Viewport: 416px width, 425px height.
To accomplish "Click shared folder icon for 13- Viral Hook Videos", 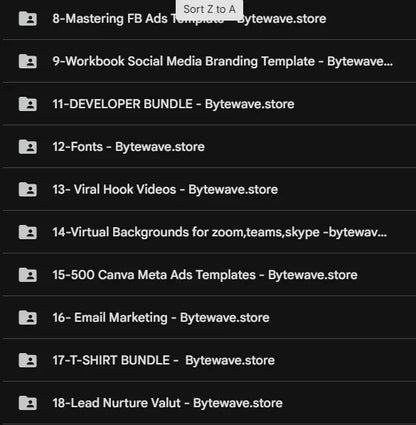I will [x=28, y=189].
